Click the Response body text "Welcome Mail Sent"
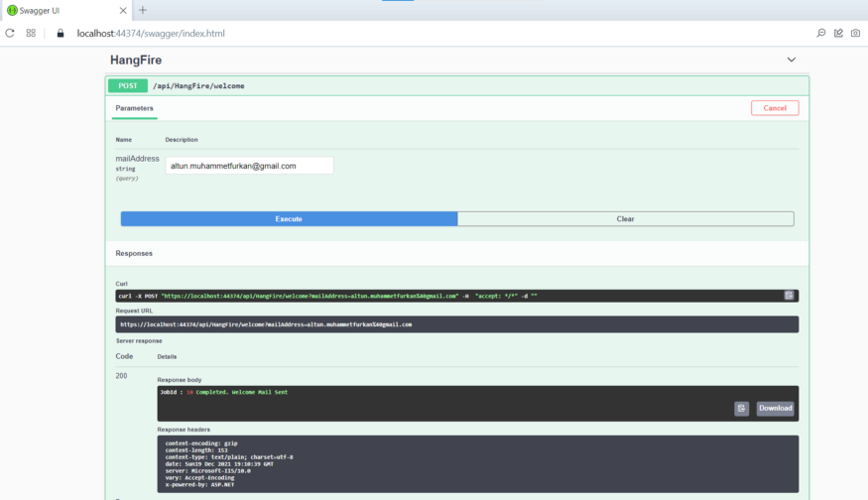The width and height of the screenshot is (868, 500). click(260, 392)
